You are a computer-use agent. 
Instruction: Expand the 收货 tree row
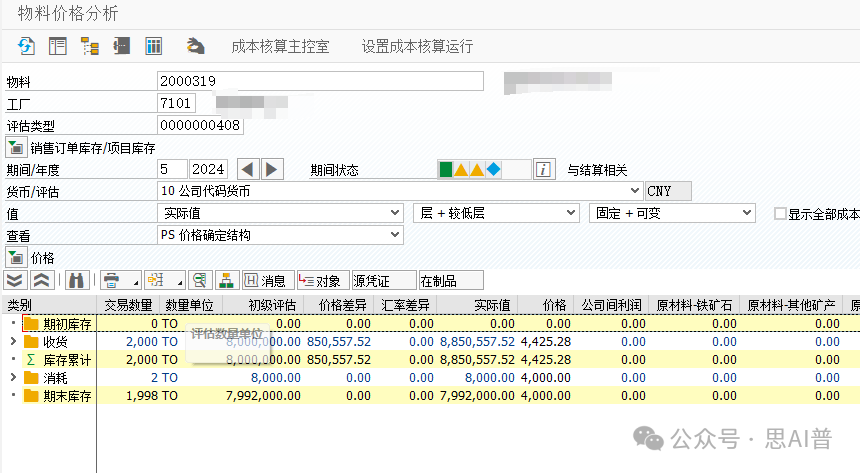click(12, 342)
